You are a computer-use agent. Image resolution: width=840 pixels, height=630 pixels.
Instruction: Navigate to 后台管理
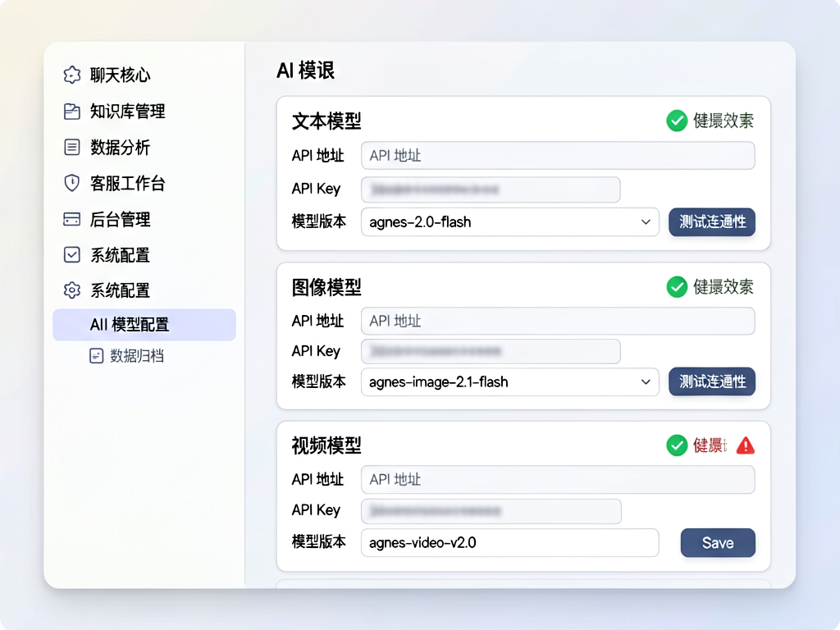click(120, 219)
